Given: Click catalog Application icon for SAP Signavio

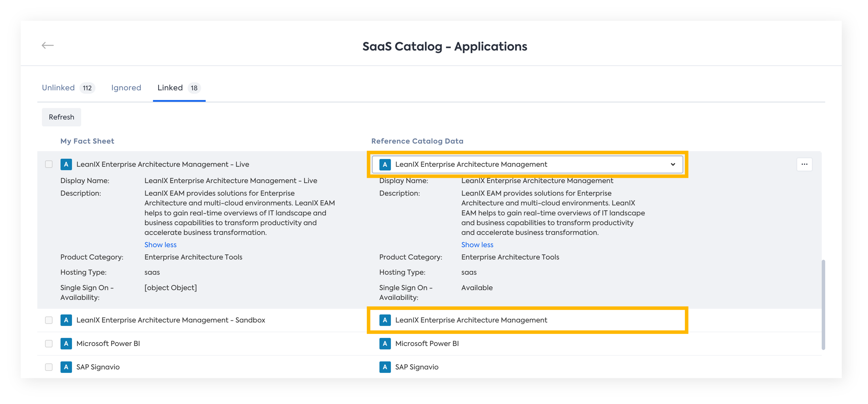Looking at the screenshot, I should click(x=385, y=367).
